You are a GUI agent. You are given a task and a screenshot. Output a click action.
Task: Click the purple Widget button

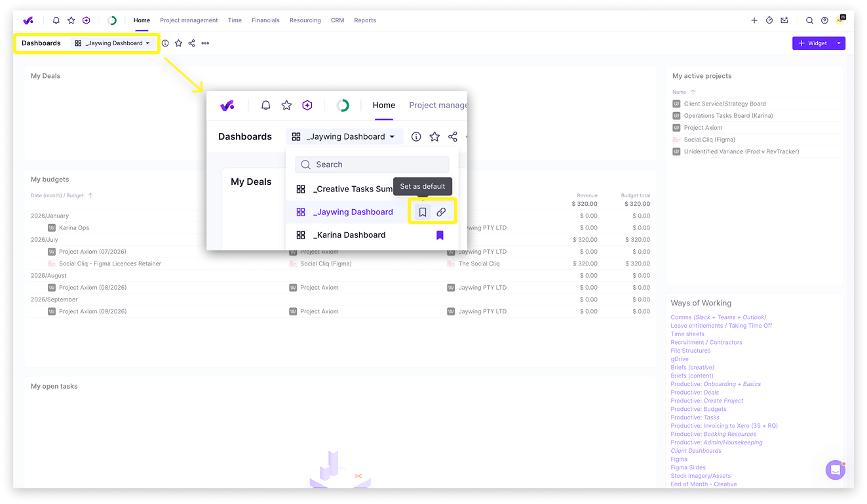click(x=813, y=43)
